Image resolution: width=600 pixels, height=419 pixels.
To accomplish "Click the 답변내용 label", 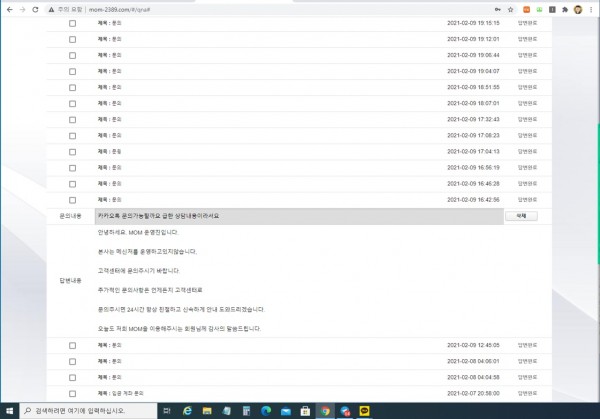I will [x=70, y=281].
